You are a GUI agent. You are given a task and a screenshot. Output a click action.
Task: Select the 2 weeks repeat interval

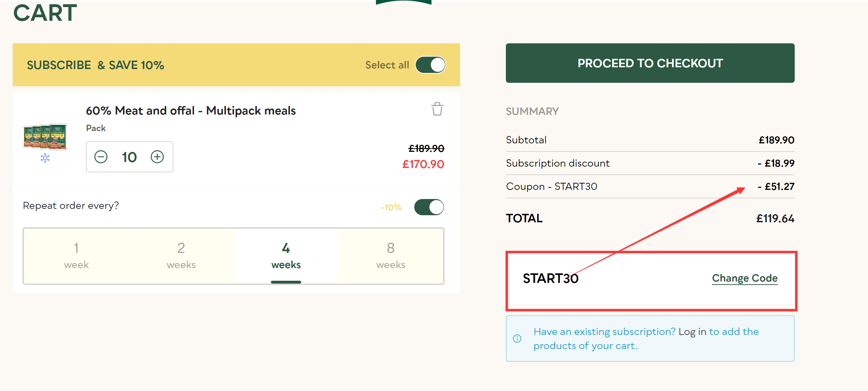181,255
